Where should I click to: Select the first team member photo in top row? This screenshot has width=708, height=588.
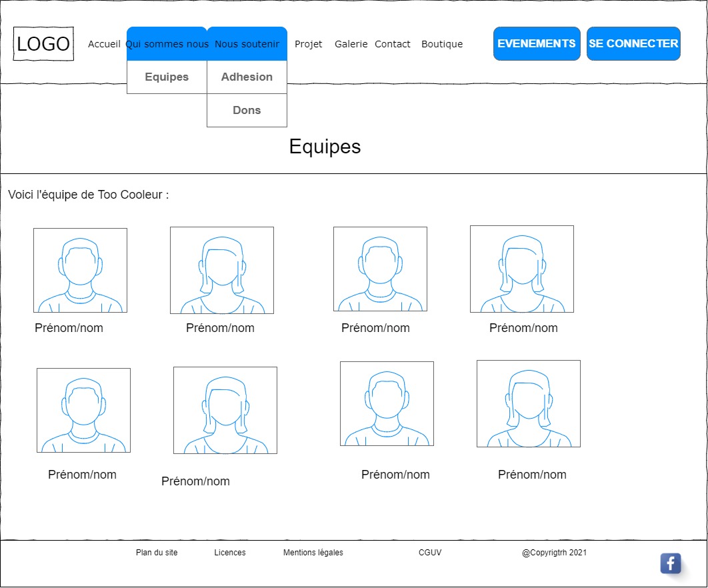coord(80,270)
